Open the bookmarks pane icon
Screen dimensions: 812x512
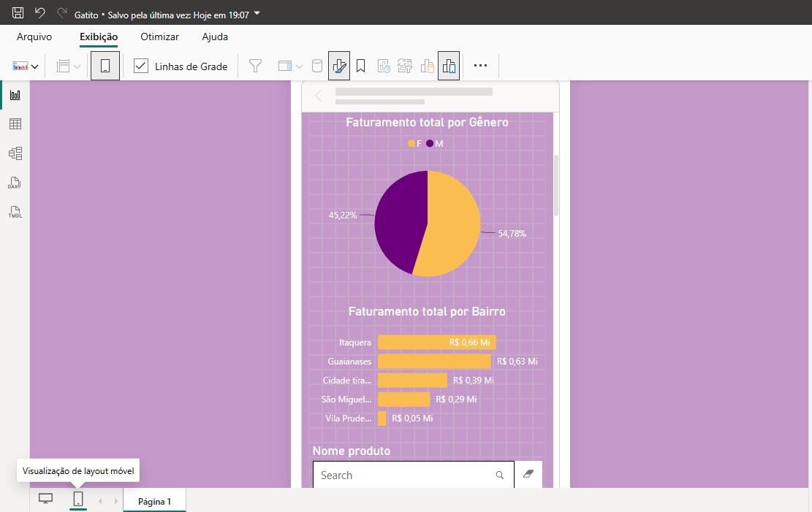361,66
